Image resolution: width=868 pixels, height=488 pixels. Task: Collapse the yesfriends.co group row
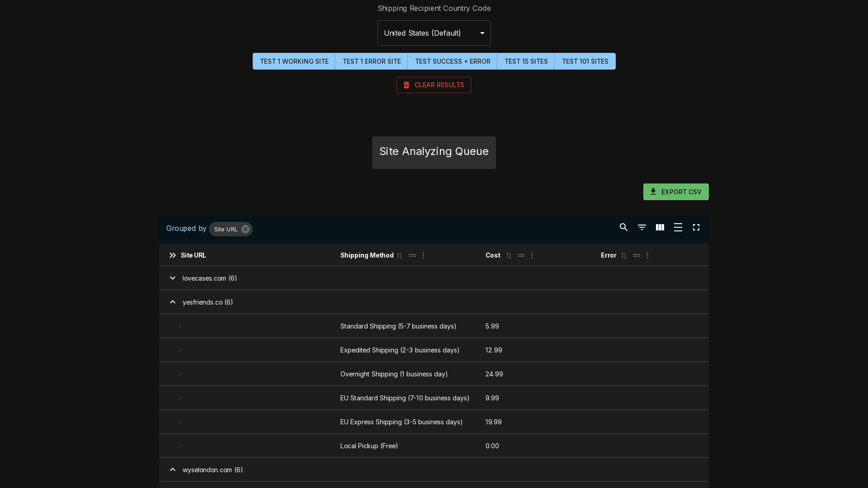(x=173, y=302)
